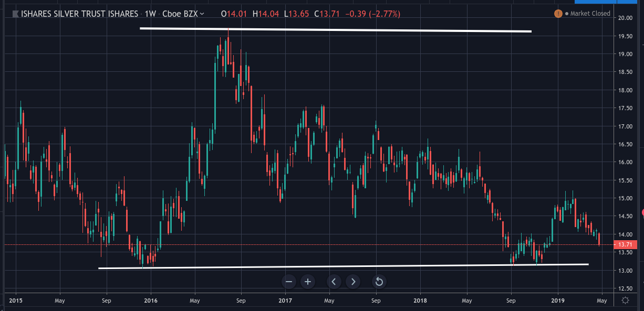
Task: Click the 20.00 price axis label
Action: click(x=625, y=18)
